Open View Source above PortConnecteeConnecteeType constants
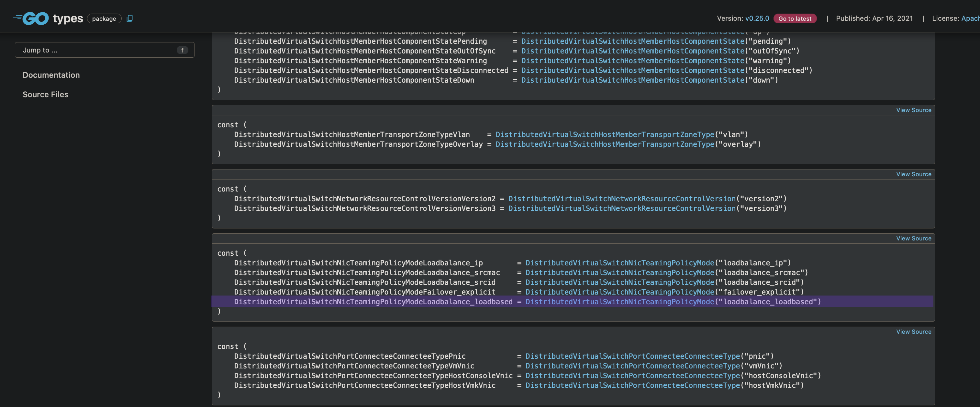Screen dimensions: 980x407 pyautogui.click(x=914, y=331)
